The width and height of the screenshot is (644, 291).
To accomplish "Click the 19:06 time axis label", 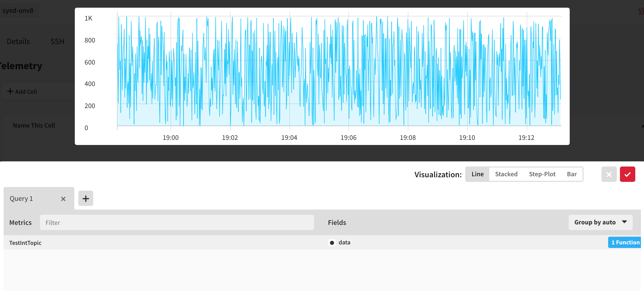I will coord(348,138).
